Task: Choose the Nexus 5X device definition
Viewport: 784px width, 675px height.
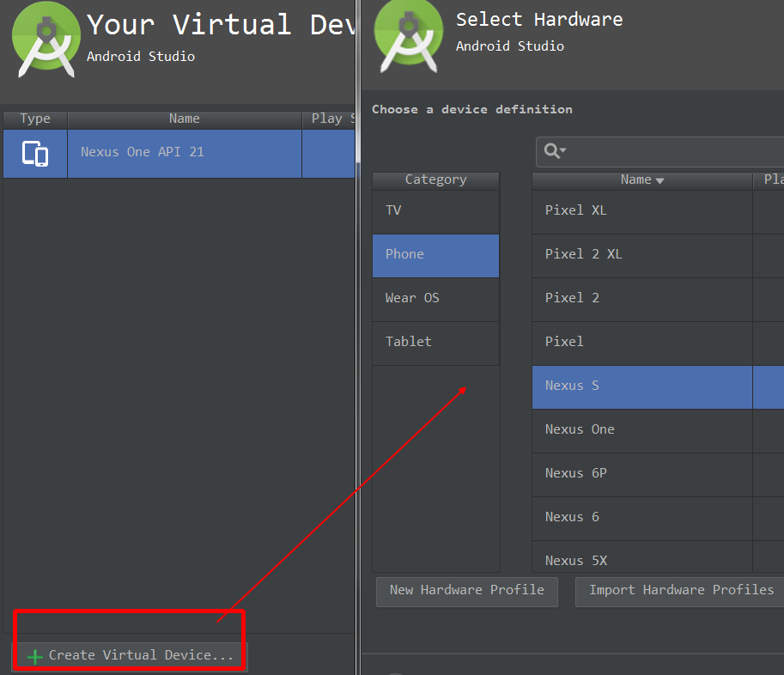Action: pos(658,557)
